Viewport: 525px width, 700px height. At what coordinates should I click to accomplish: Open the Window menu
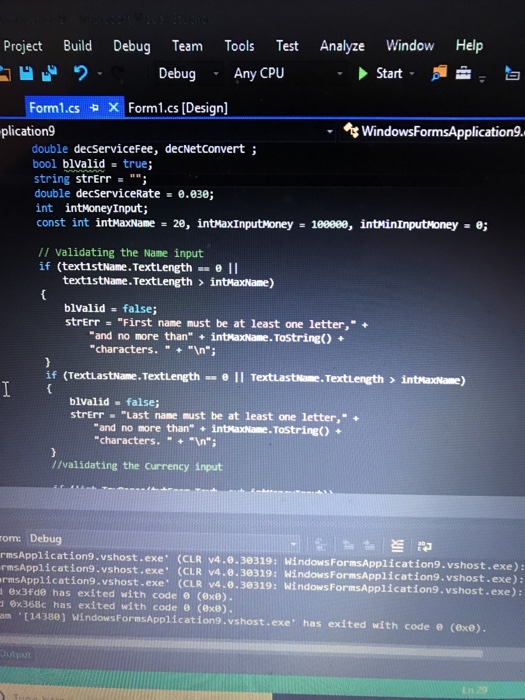point(410,46)
